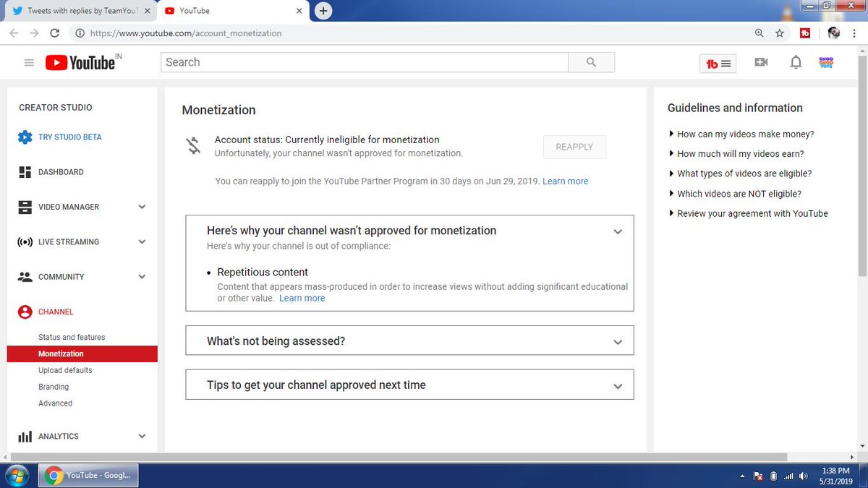Open Upload defaults settings
This screenshot has height=488, width=868.
click(x=65, y=370)
